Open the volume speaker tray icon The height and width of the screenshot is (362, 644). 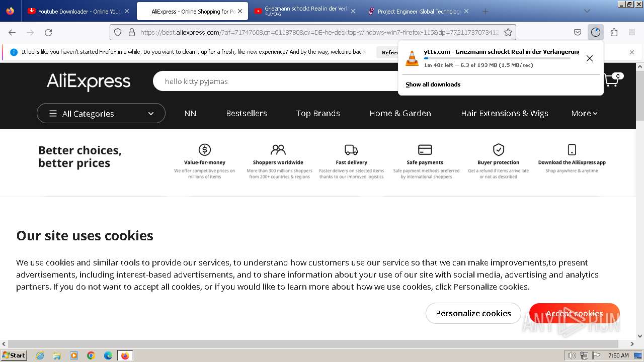point(572,355)
